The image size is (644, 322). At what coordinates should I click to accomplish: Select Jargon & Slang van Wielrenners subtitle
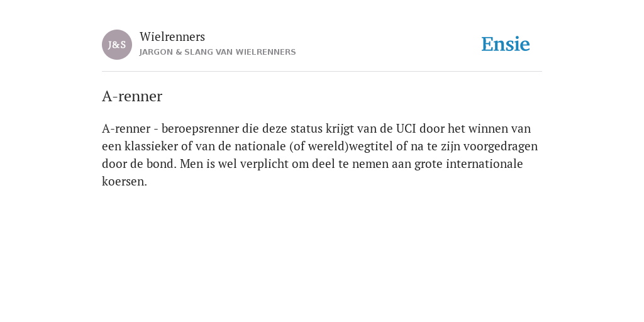[x=218, y=52]
